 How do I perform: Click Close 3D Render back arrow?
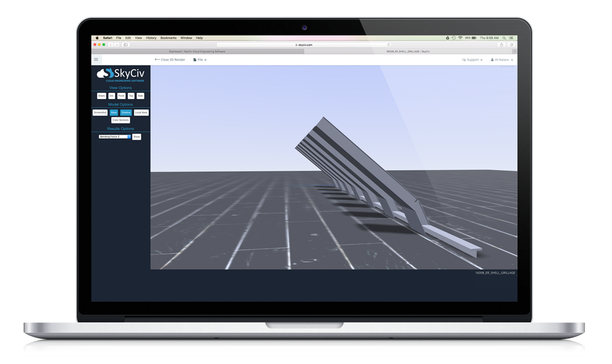tap(170, 60)
